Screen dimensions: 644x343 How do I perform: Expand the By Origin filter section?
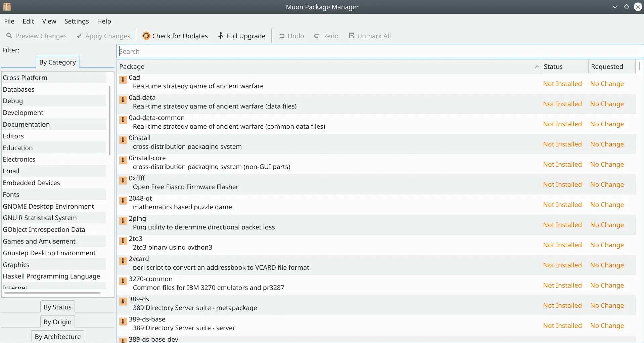[57, 322]
